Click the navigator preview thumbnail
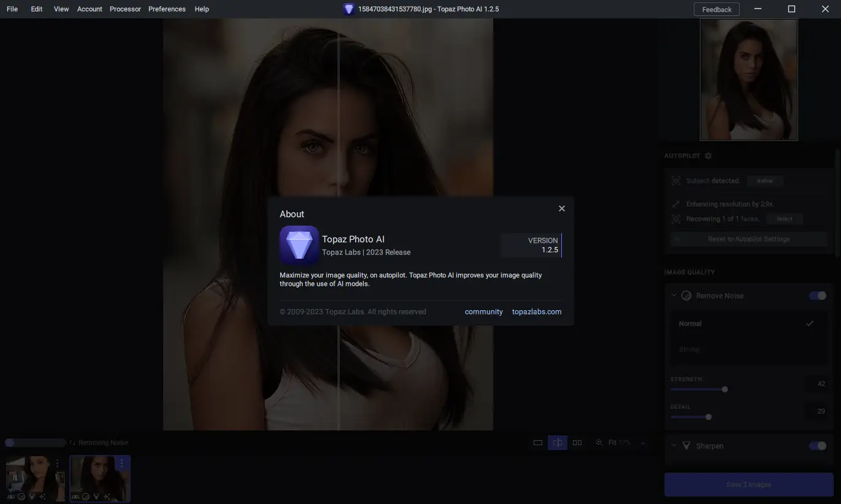841x504 pixels. coord(749,80)
